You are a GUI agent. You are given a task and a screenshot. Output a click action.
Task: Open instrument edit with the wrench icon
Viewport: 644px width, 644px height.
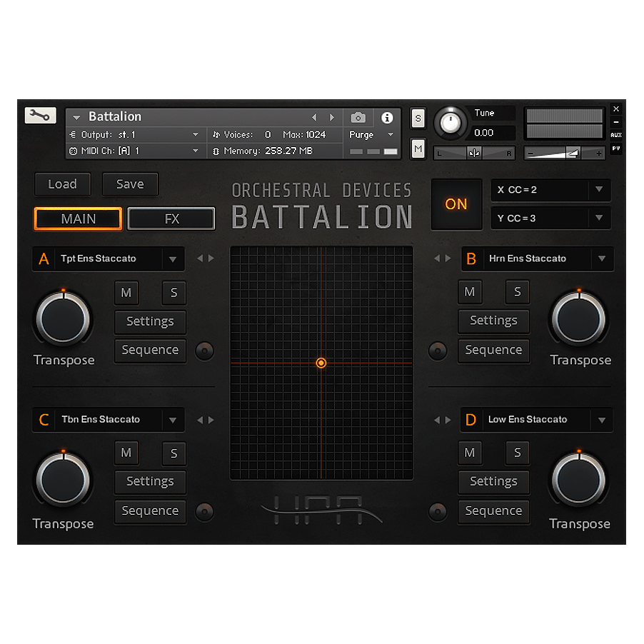[x=40, y=115]
